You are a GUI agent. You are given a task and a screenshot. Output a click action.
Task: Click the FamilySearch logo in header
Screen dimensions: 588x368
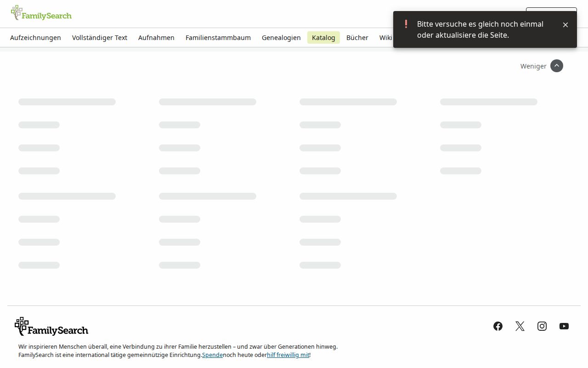point(41,13)
